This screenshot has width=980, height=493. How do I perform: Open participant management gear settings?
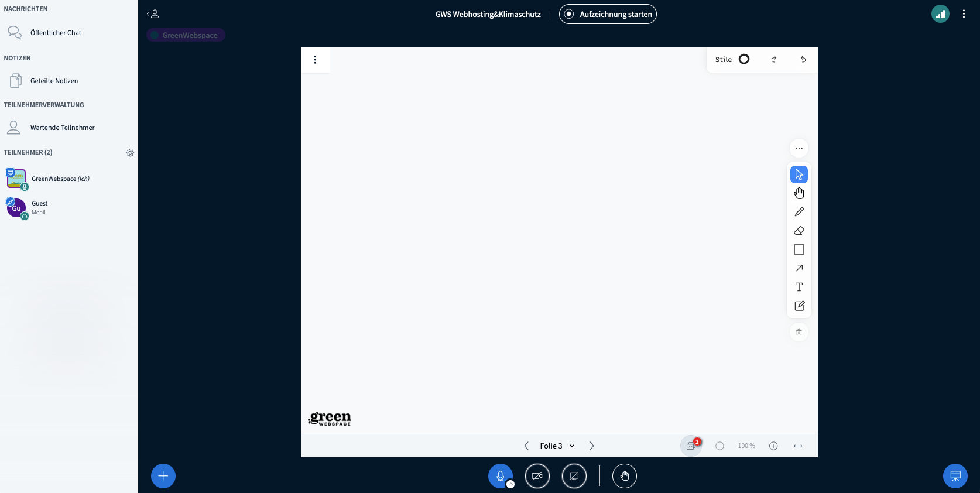(x=130, y=153)
